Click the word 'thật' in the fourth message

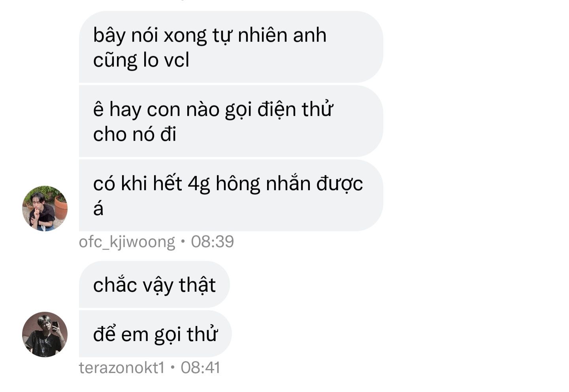(x=197, y=285)
